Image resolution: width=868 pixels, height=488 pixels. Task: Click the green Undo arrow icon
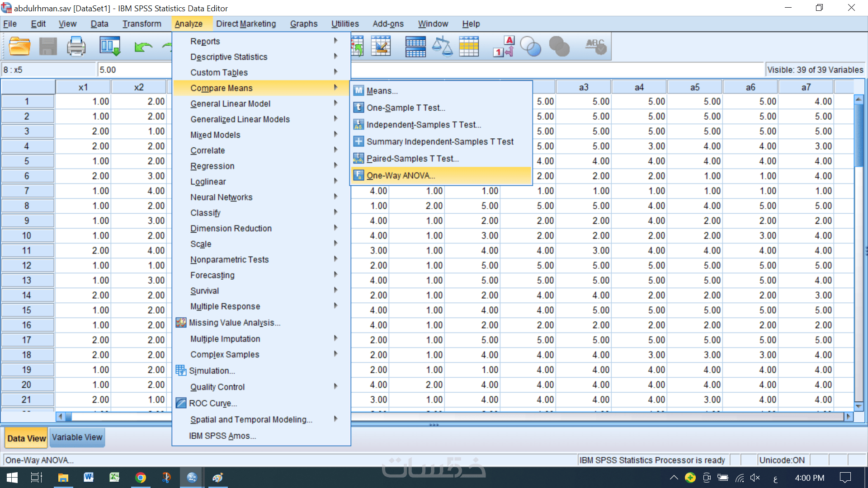[143, 47]
